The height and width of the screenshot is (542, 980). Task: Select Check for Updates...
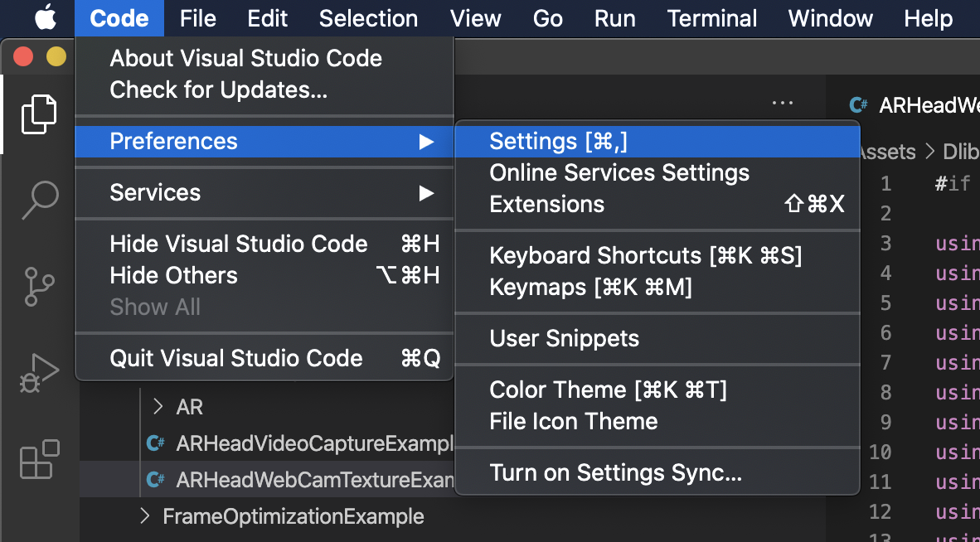[x=264, y=90]
